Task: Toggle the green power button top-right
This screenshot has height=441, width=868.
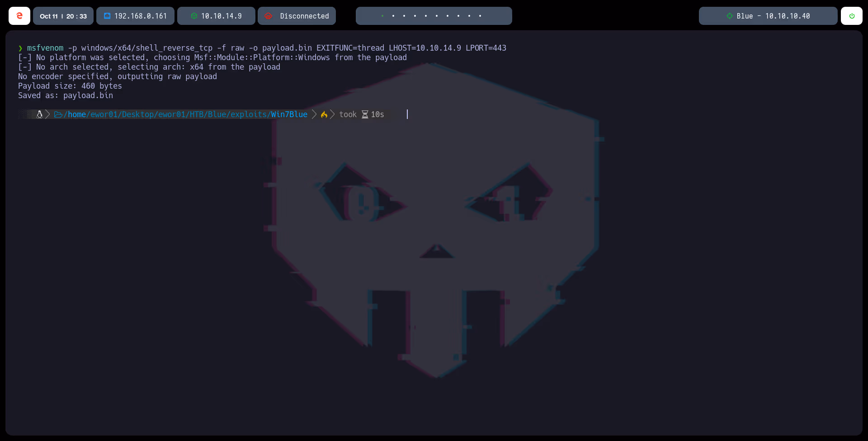Action: point(852,16)
